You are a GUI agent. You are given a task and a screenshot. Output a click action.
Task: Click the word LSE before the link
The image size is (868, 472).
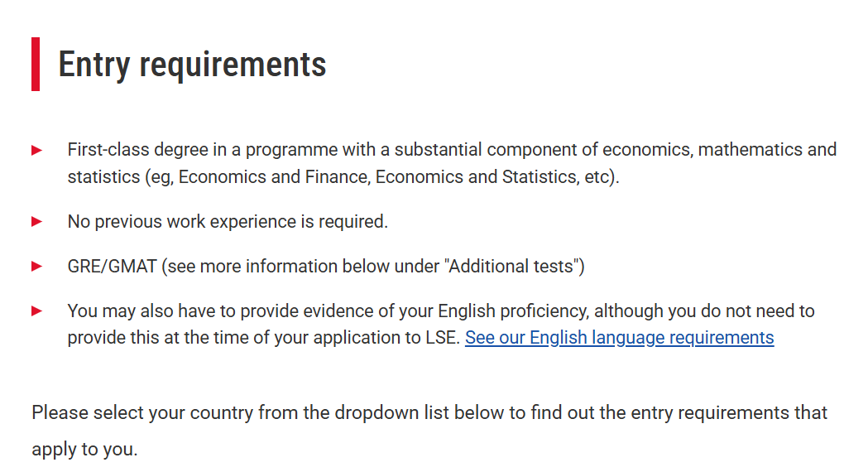click(x=443, y=338)
